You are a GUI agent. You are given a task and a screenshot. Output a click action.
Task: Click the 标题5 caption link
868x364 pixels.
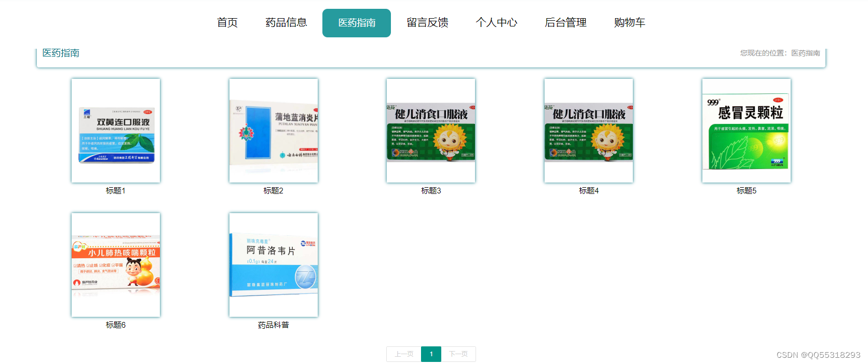pyautogui.click(x=747, y=191)
